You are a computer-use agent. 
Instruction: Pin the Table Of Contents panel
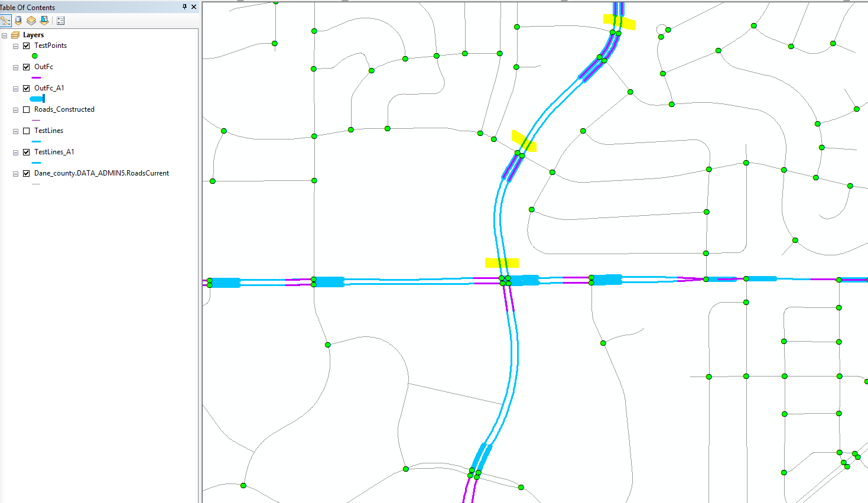[184, 7]
